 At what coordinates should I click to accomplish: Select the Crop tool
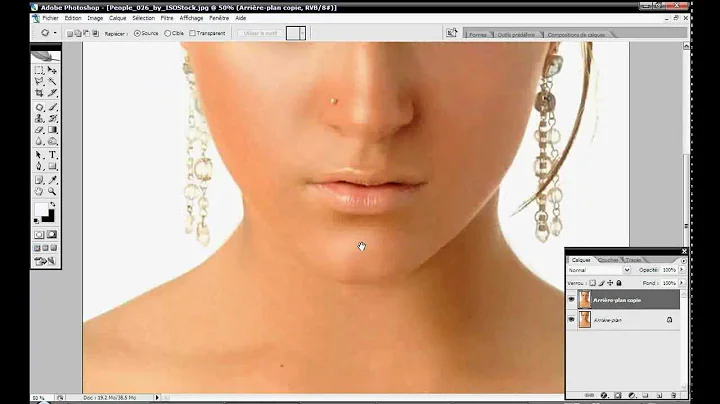click(39, 93)
